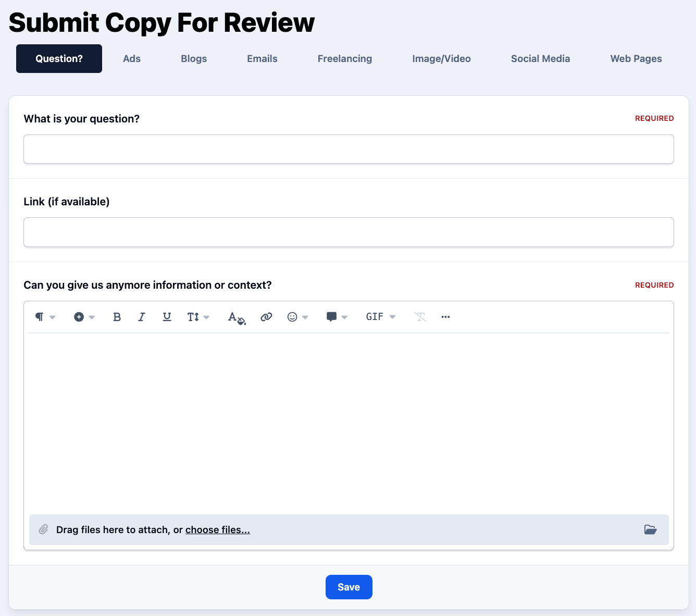Screen dimensions: 696x616
Task: Click the paperclip attachment icon
Action: (44, 529)
